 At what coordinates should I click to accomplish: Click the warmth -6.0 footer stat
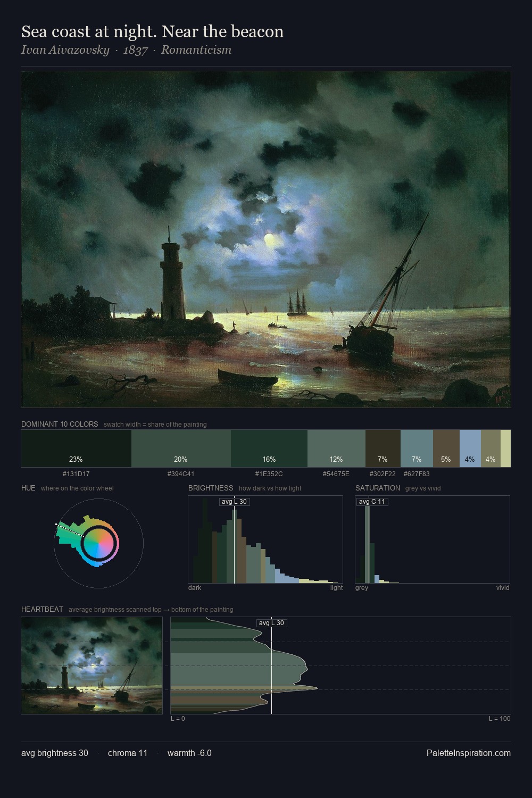(189, 753)
